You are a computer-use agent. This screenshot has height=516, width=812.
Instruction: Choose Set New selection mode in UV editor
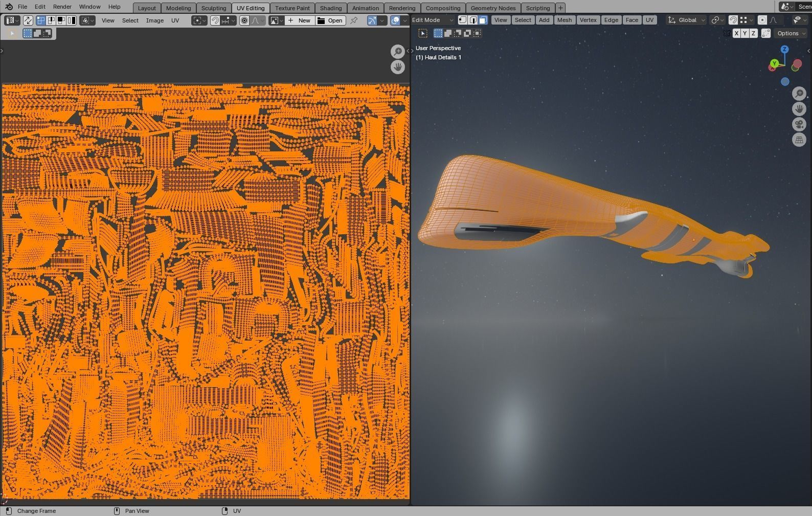coord(28,33)
